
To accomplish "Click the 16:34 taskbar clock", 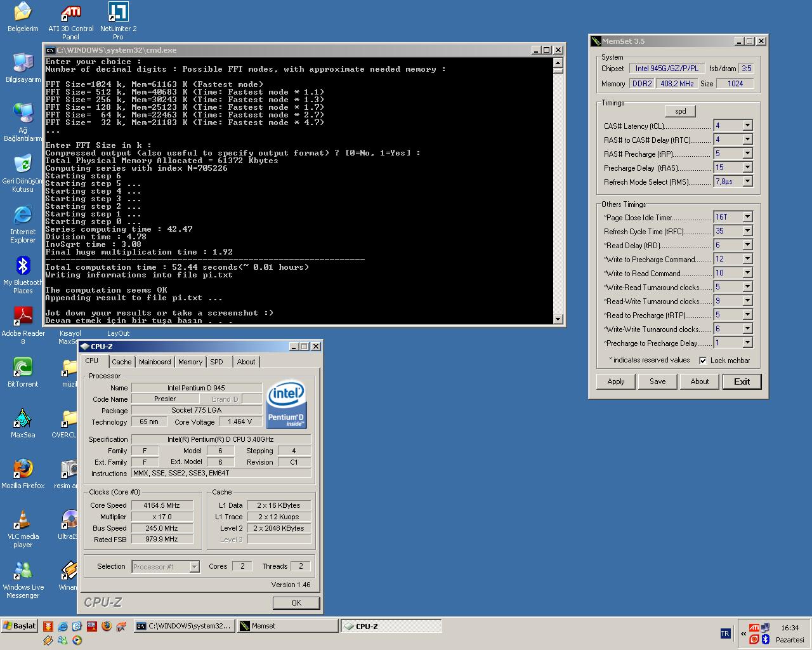I will click(790, 628).
